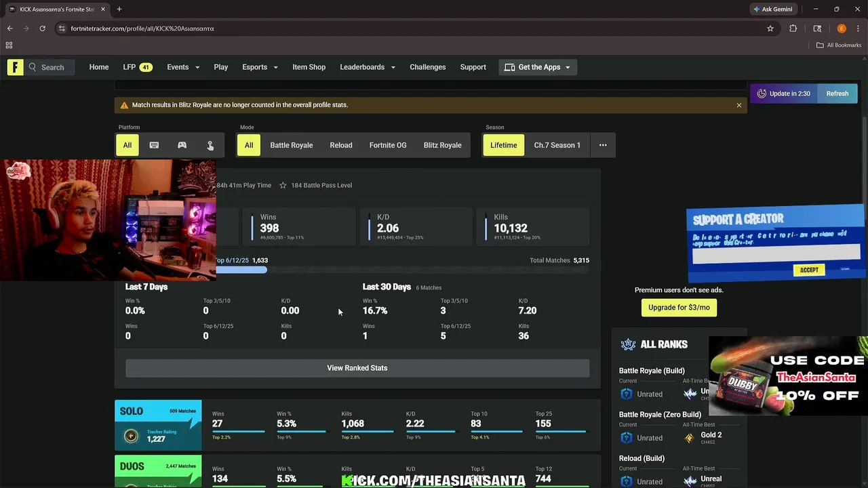Switch mode to Blitz Royale

(442, 145)
